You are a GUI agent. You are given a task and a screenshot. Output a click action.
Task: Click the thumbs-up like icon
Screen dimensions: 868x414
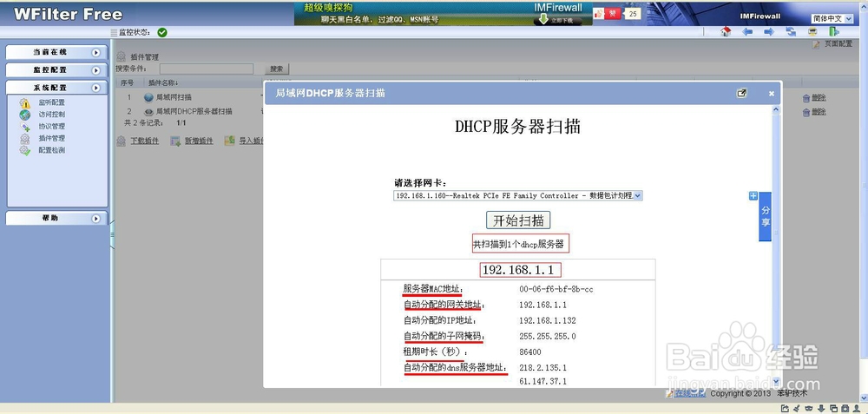pos(598,13)
